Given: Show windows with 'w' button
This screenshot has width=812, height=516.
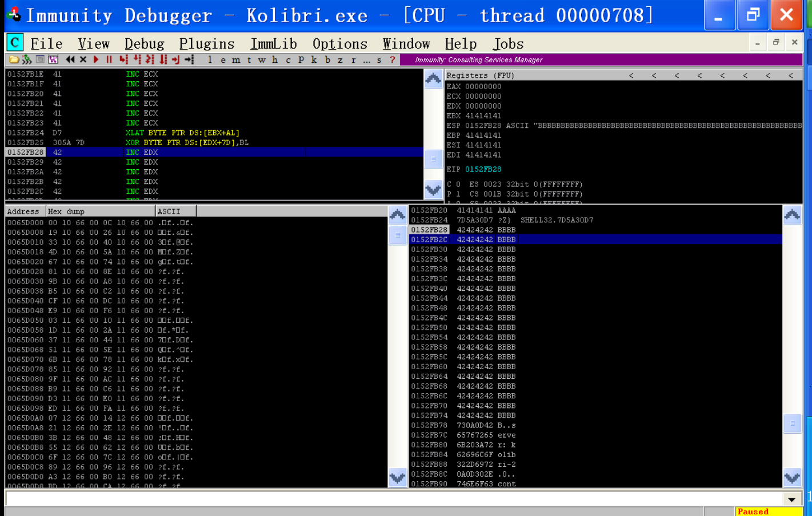Looking at the screenshot, I should point(262,59).
